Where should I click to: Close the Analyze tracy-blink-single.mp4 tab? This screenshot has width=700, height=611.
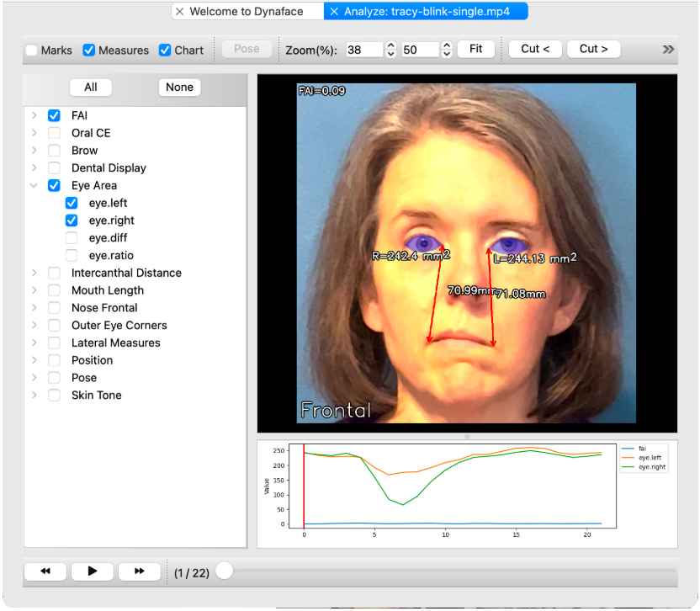tap(334, 12)
